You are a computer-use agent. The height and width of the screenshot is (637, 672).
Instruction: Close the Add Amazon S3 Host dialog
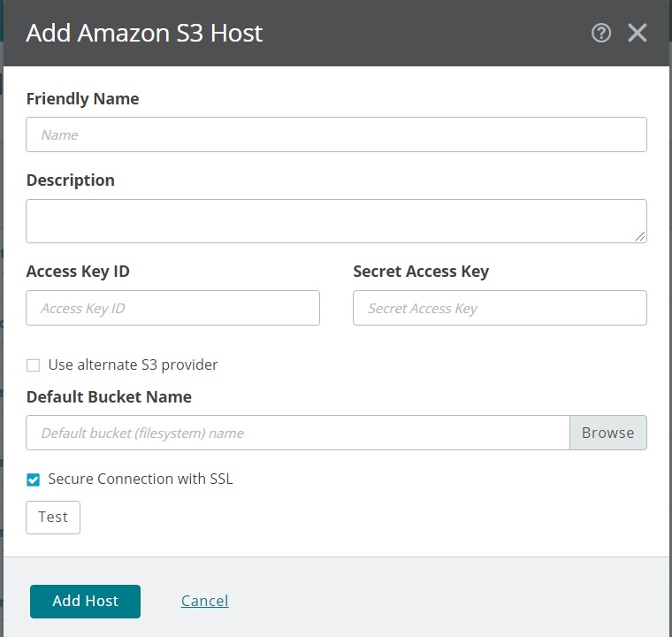(x=638, y=34)
